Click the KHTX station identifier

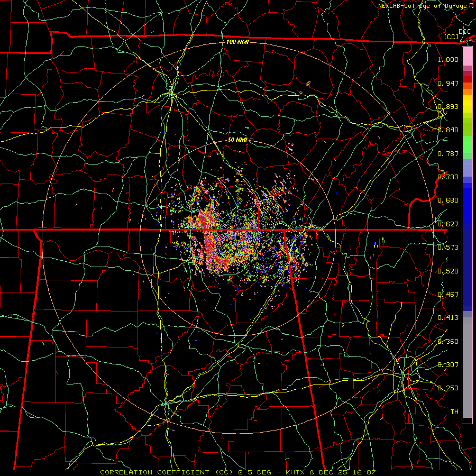click(295, 472)
